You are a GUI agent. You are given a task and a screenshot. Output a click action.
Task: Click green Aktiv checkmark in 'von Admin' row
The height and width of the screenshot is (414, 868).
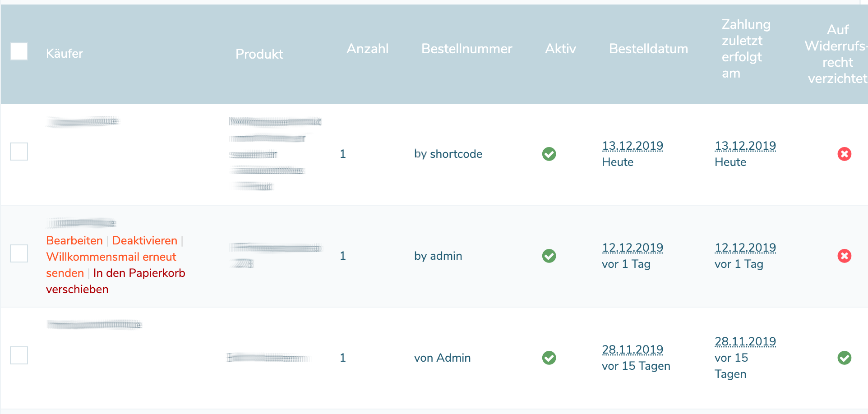click(x=549, y=358)
